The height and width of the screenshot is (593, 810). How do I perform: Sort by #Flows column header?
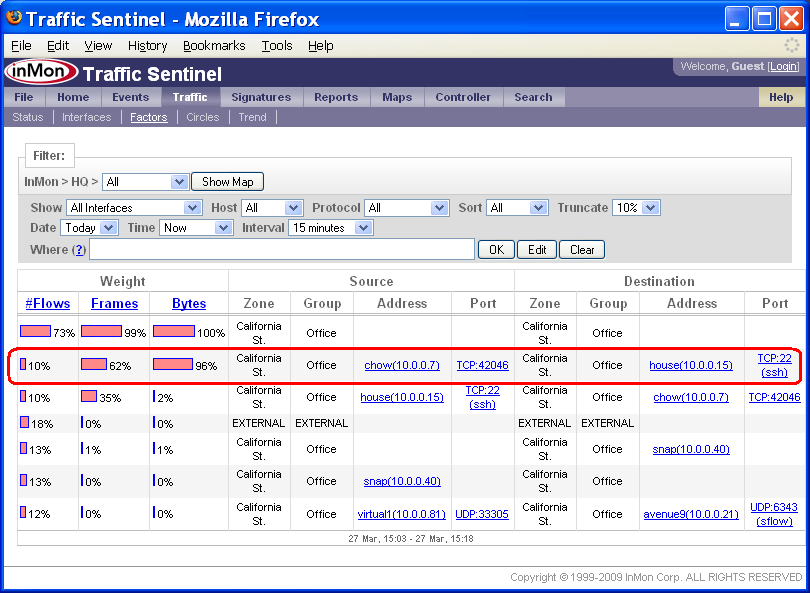click(x=48, y=303)
